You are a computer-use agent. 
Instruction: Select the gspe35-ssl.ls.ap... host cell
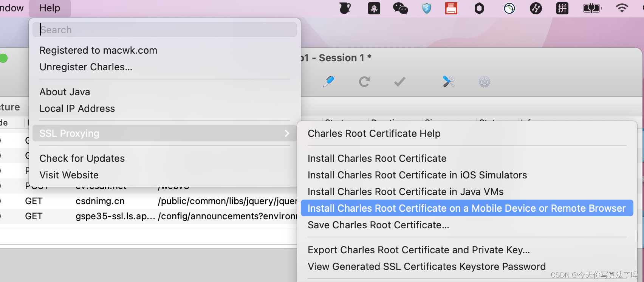[x=115, y=216]
